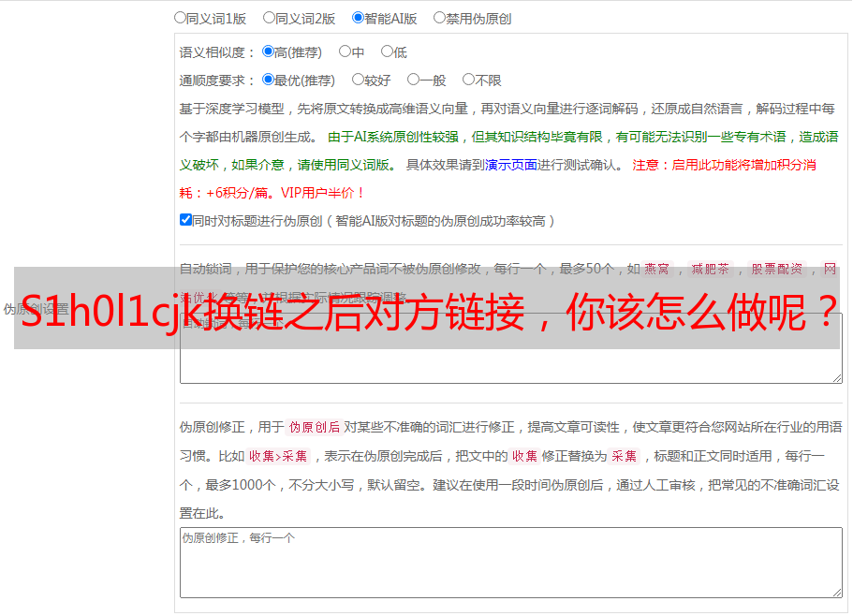Click the 自动锁词 textarea resize handle
The image size is (853, 616).
837,378
